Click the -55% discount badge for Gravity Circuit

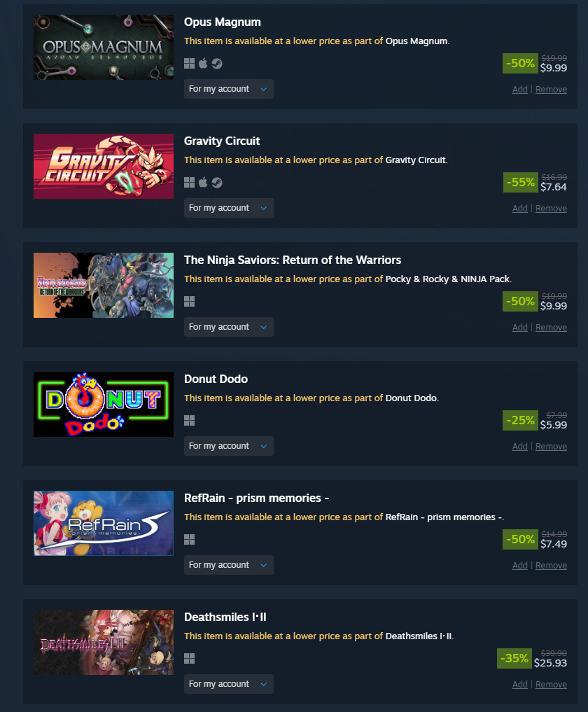[520, 183]
